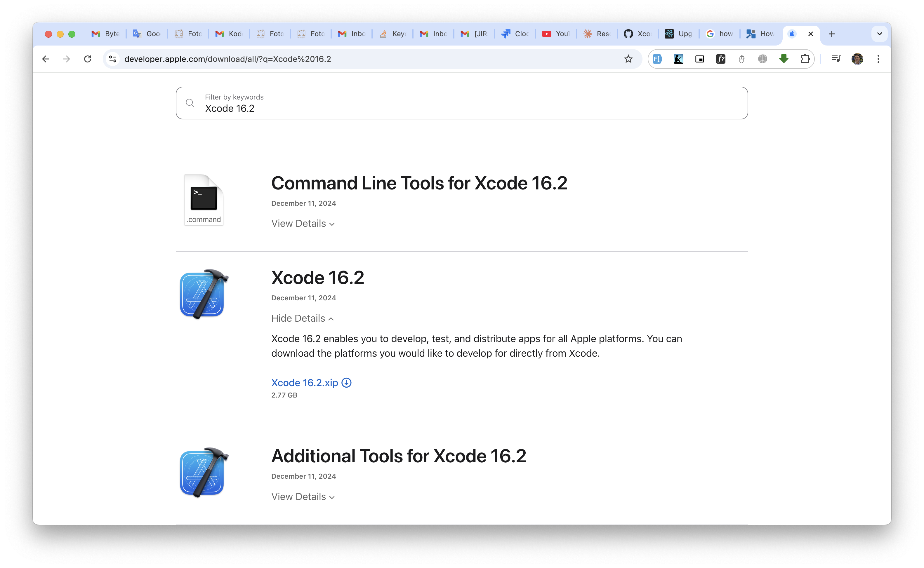Open a new browser tab

click(831, 34)
